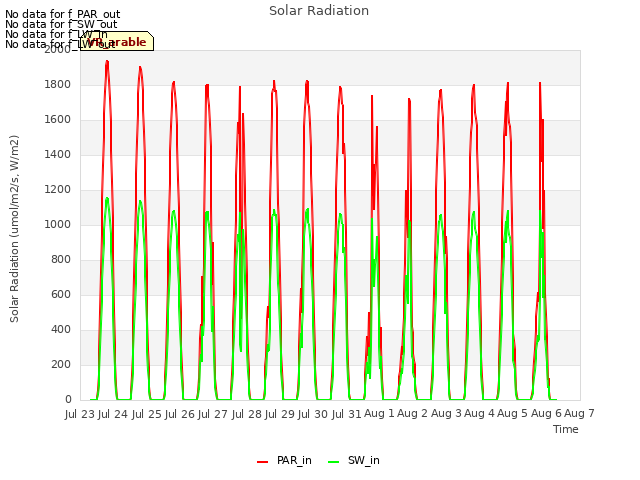
Task: Click the Aug 6 x-axis date label
Action: [546, 413]
